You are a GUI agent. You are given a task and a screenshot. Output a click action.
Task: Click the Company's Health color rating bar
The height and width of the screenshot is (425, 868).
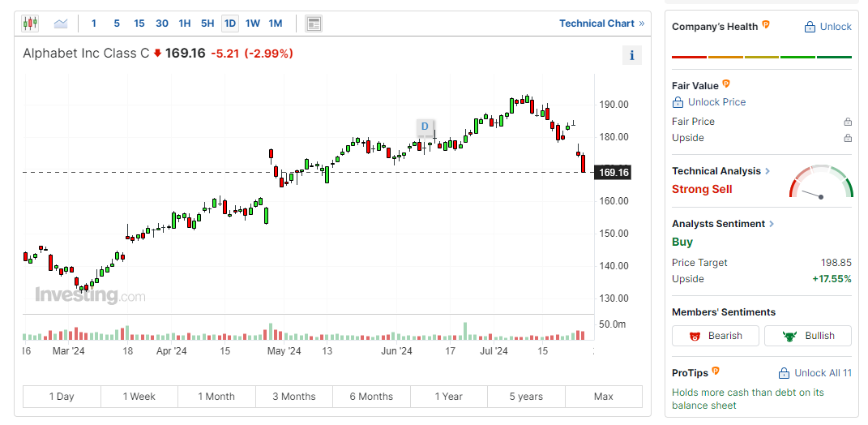(x=762, y=57)
